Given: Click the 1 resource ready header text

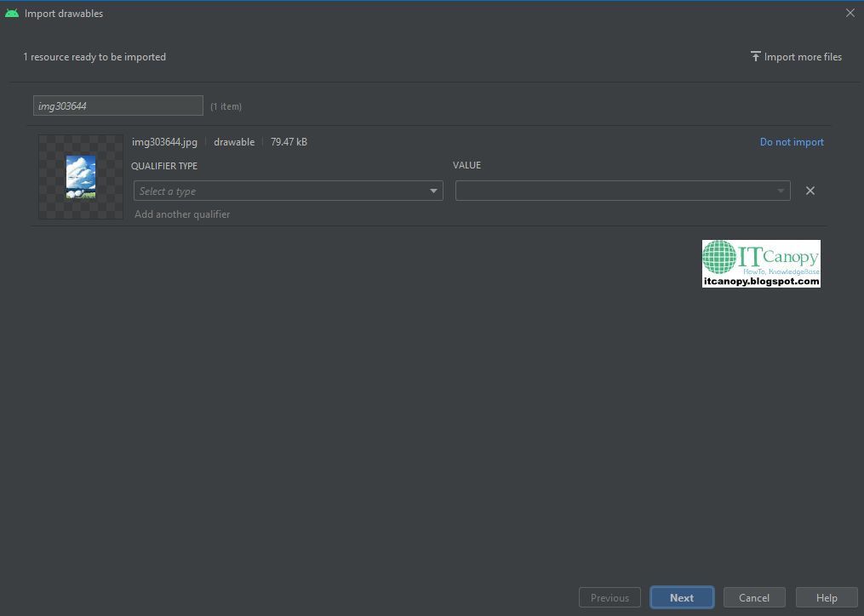Looking at the screenshot, I should (94, 57).
